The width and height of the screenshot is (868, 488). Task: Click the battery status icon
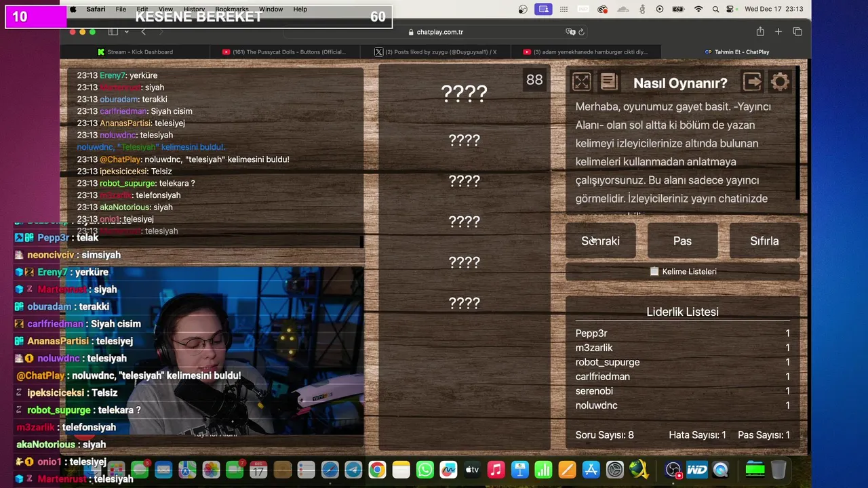tap(679, 9)
